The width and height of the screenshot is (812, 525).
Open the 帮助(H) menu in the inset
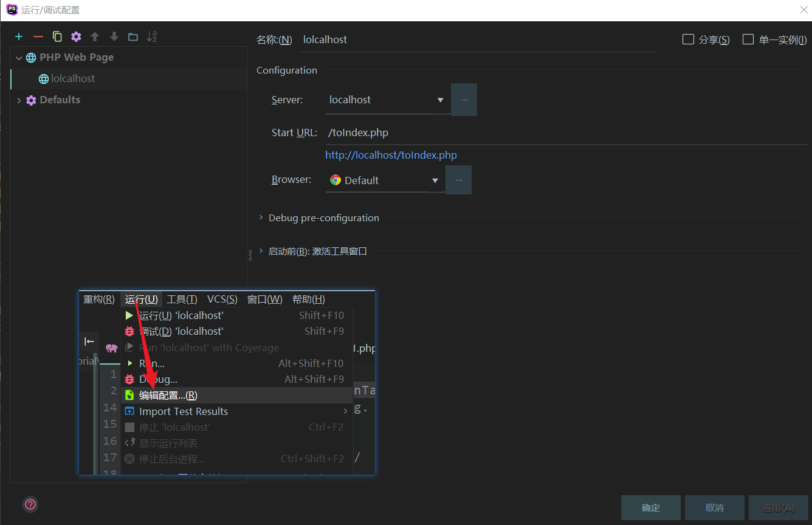click(309, 299)
